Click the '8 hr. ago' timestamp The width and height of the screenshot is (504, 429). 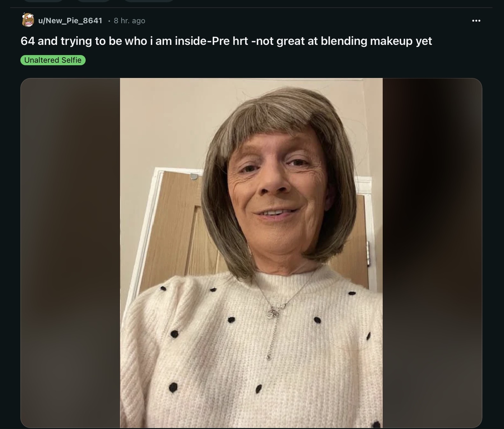[x=129, y=21]
